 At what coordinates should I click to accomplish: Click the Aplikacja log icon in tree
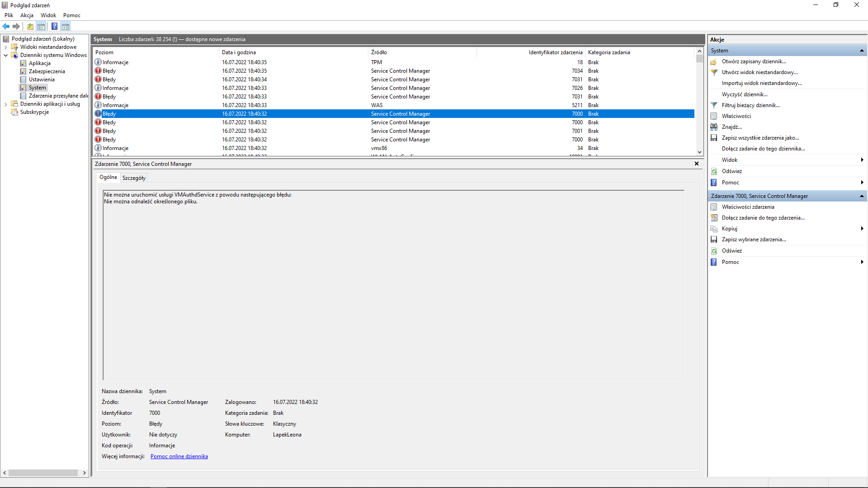[23, 63]
